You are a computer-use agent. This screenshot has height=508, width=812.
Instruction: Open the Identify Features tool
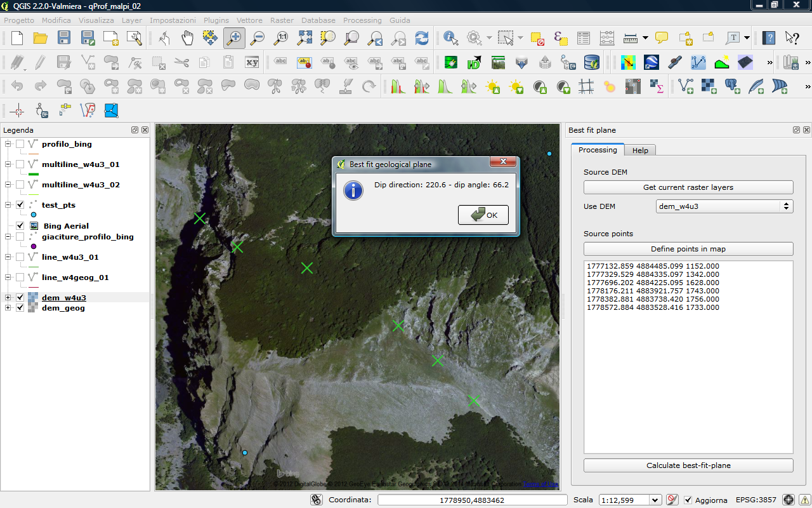coord(450,37)
